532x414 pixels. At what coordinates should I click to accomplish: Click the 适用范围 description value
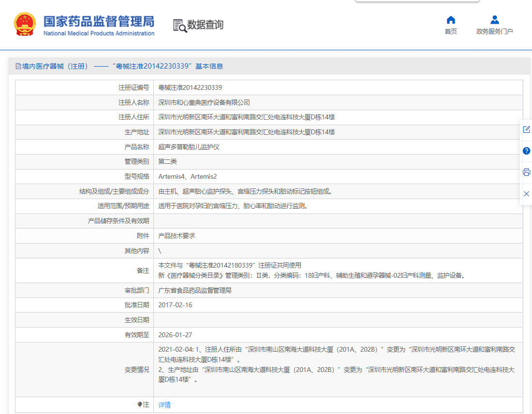[x=234, y=206]
